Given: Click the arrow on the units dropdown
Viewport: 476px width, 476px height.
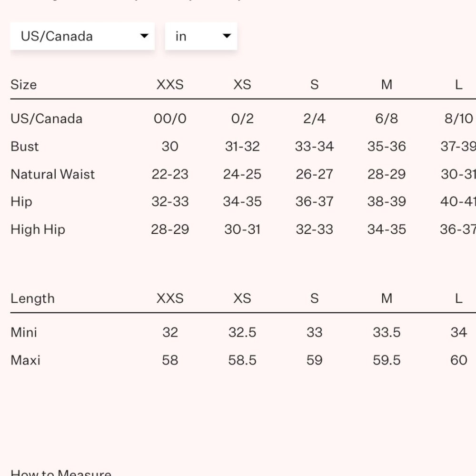Looking at the screenshot, I should pyautogui.click(x=227, y=36).
